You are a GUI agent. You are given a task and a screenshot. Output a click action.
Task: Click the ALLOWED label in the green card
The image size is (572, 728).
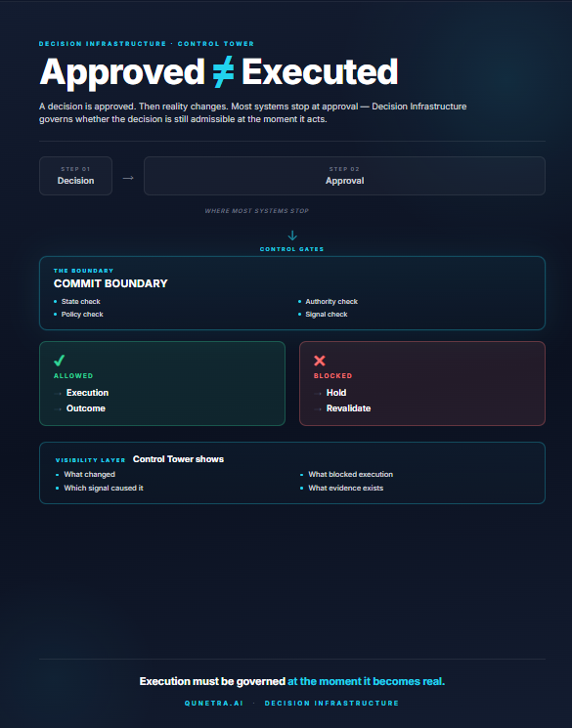[x=73, y=375]
